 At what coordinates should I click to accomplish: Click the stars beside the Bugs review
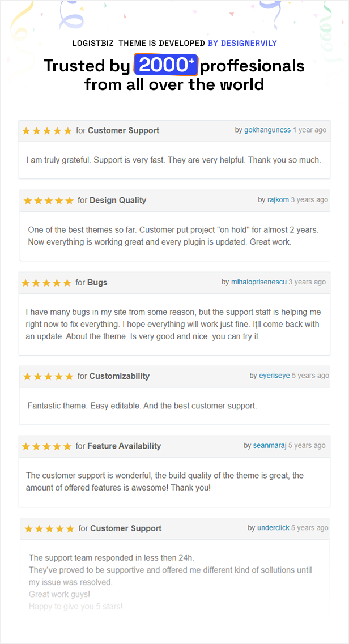click(x=46, y=283)
